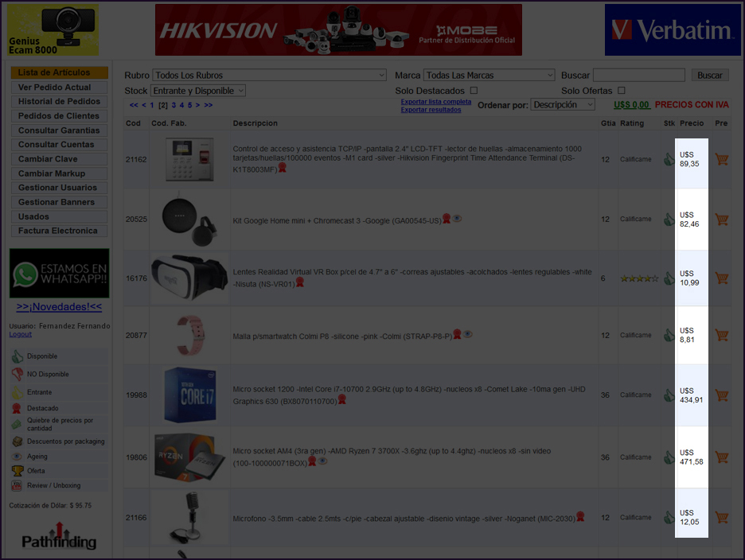Click cart icon for AMD Ryzen 7 3700X

(722, 457)
